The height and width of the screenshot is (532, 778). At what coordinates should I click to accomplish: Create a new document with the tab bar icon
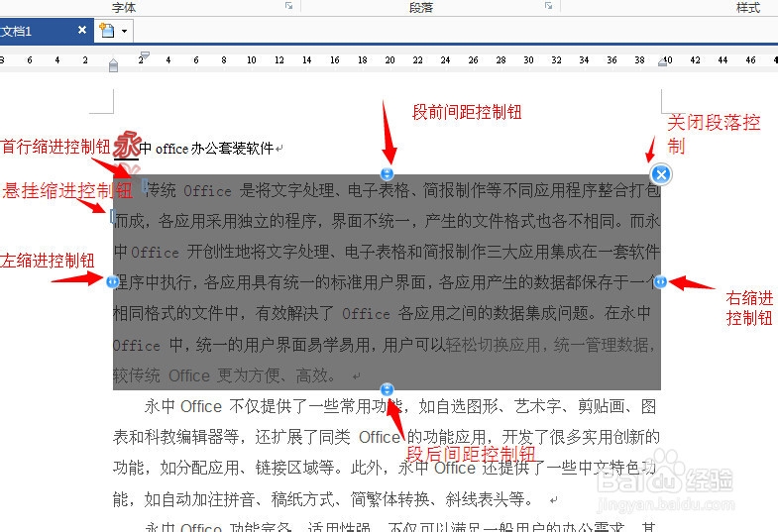pos(107,31)
